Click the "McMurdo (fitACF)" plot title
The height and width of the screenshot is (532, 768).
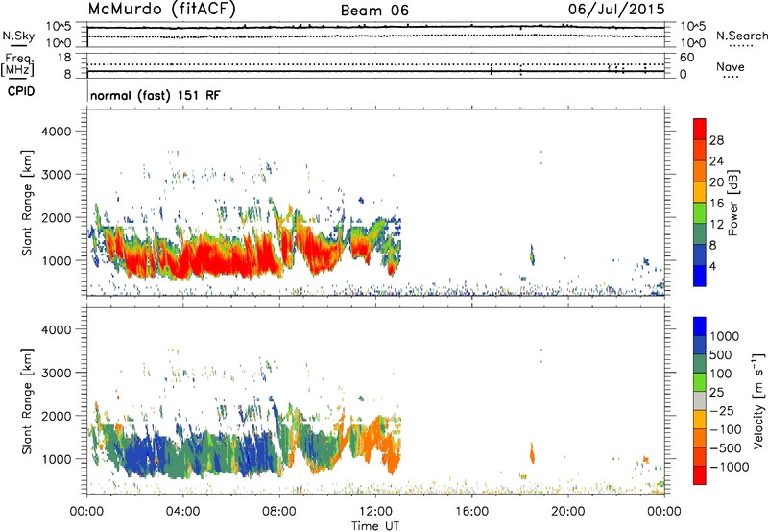pyautogui.click(x=161, y=10)
